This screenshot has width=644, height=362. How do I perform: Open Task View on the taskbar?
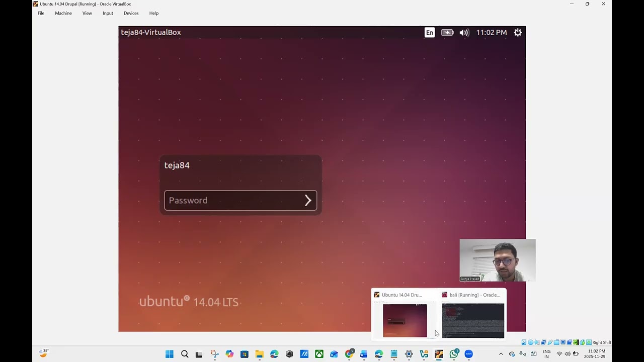199,354
